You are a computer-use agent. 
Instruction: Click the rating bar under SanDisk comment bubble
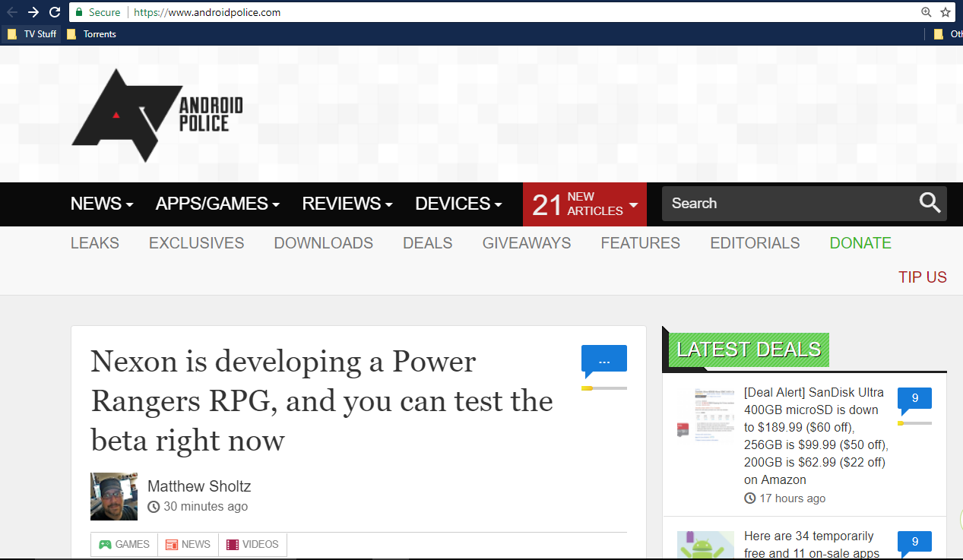coord(914,423)
